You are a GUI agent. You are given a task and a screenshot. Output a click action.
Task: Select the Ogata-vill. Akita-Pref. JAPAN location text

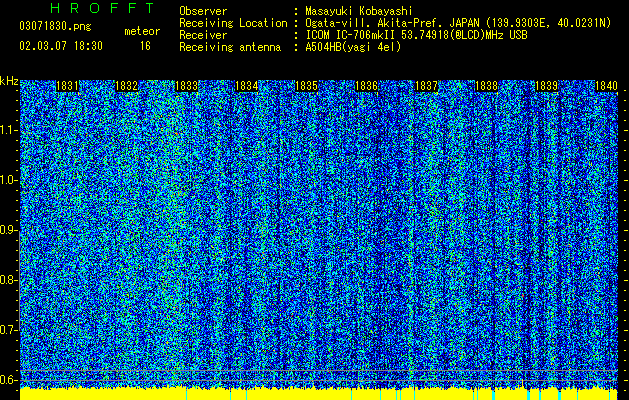458,23
